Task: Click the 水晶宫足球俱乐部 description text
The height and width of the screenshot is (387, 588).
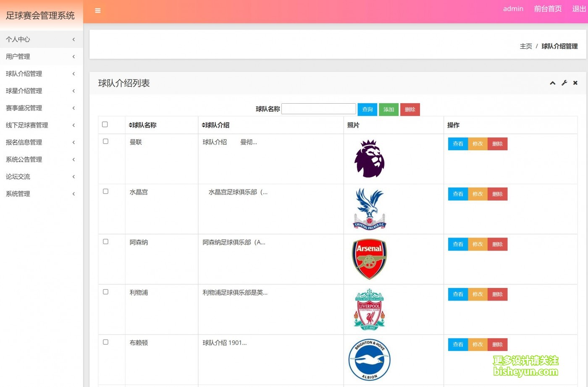Action: [238, 192]
